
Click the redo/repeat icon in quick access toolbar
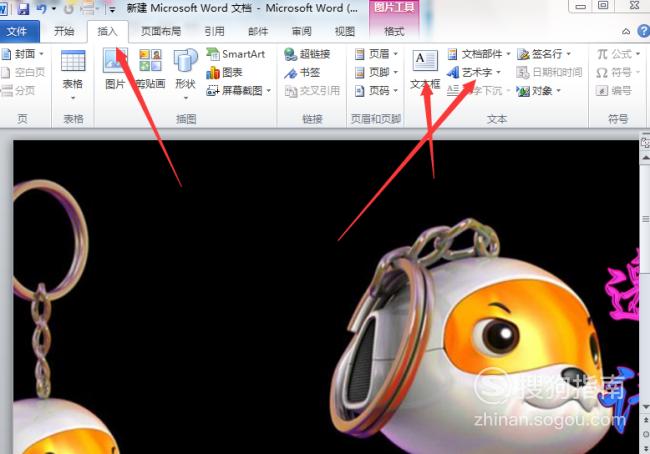[x=69, y=8]
